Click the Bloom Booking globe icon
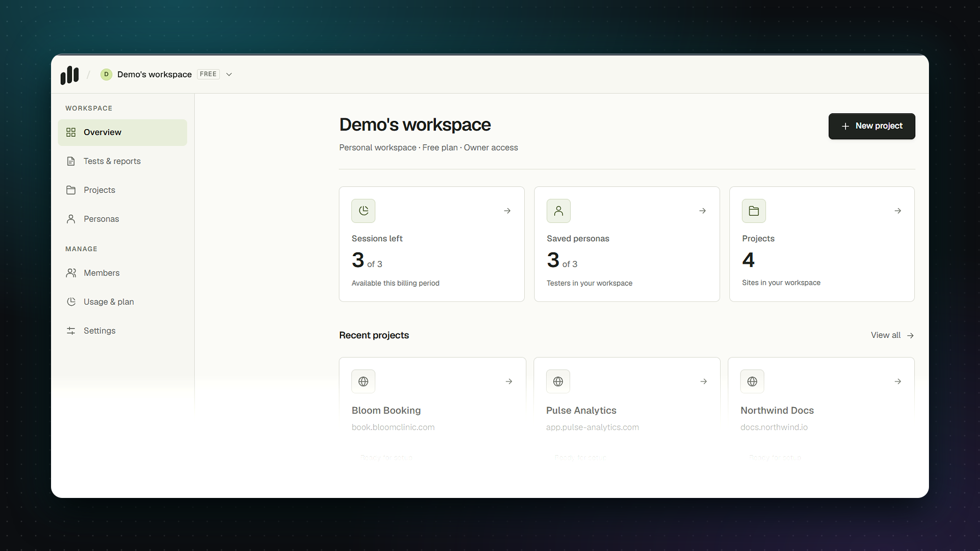 point(363,382)
